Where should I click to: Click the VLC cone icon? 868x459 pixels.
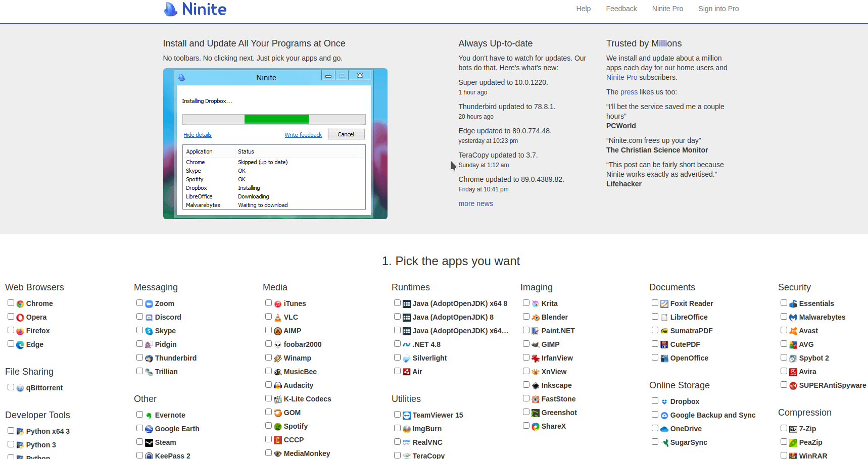tap(278, 318)
